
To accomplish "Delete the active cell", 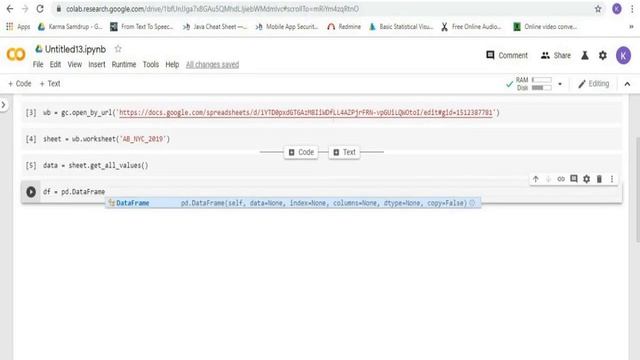I will pos(599,179).
